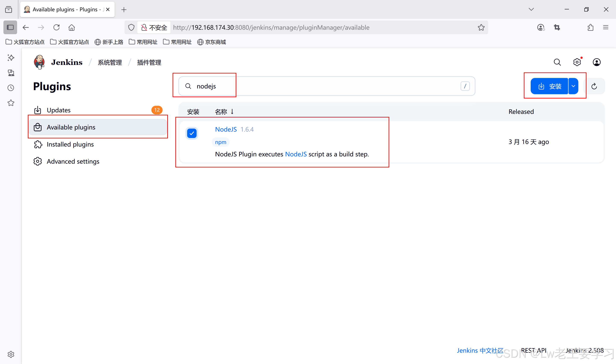Bookmark page with the star icon
This screenshot has width=616, height=364.
pyautogui.click(x=481, y=28)
